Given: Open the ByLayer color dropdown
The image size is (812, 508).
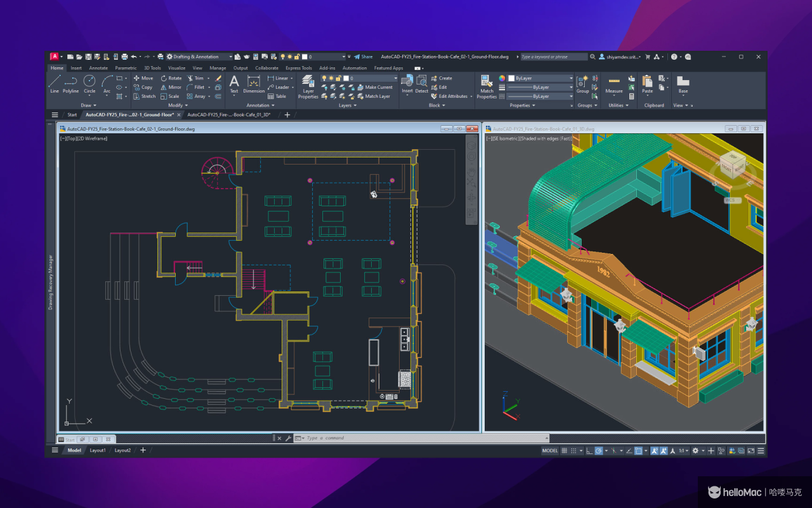Looking at the screenshot, I should 540,78.
